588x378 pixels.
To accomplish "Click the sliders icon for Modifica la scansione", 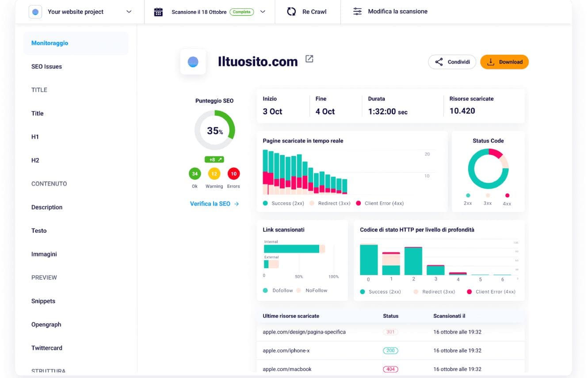I will (357, 11).
